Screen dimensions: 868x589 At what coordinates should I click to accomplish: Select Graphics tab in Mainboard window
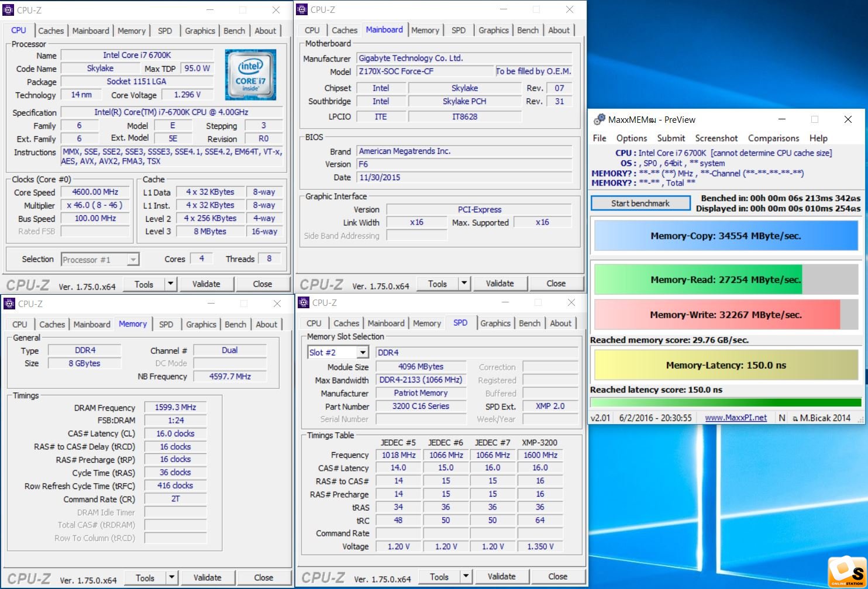coord(494,30)
